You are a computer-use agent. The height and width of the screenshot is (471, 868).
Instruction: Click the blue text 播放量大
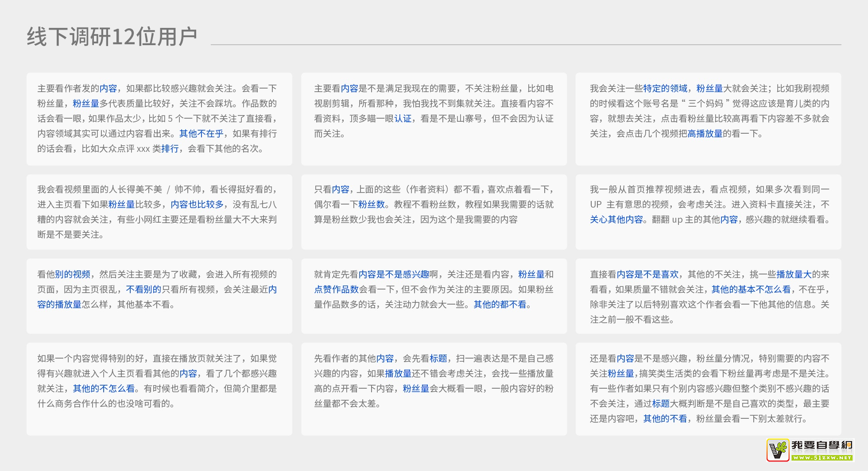point(794,274)
